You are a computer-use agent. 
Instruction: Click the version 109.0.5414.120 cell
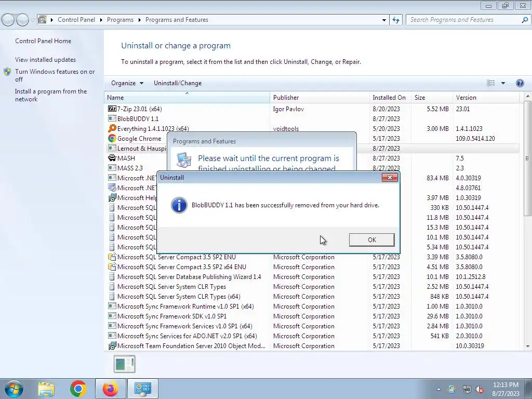pyautogui.click(x=475, y=138)
